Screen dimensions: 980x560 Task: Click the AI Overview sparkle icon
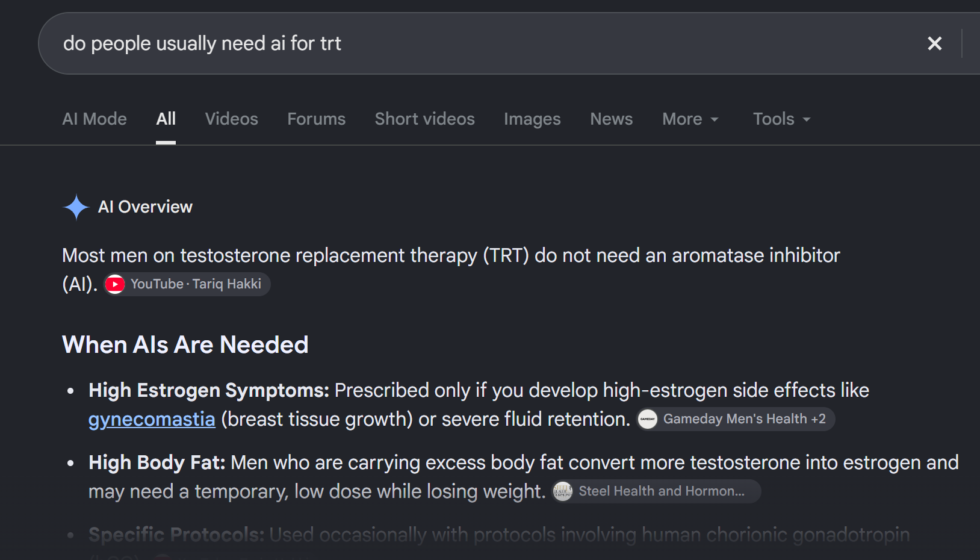point(76,207)
